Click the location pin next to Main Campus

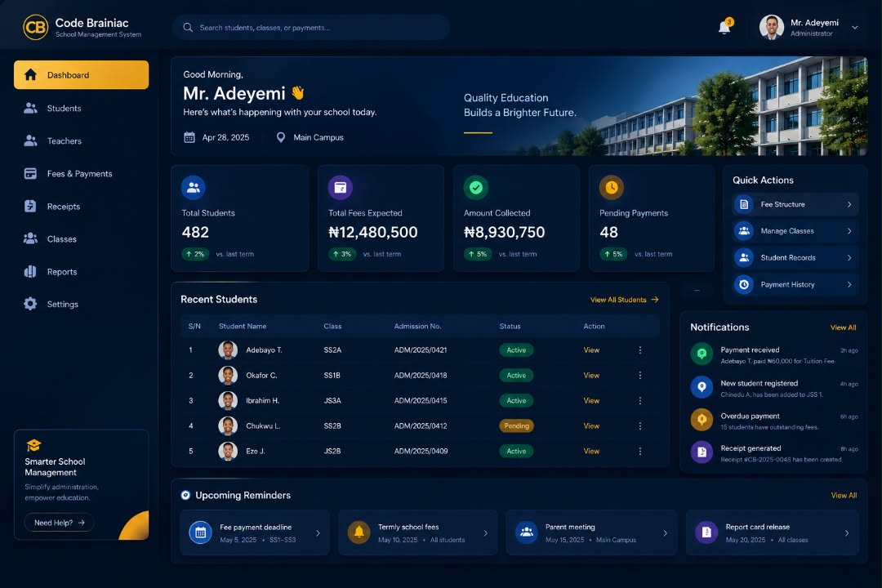tap(281, 137)
